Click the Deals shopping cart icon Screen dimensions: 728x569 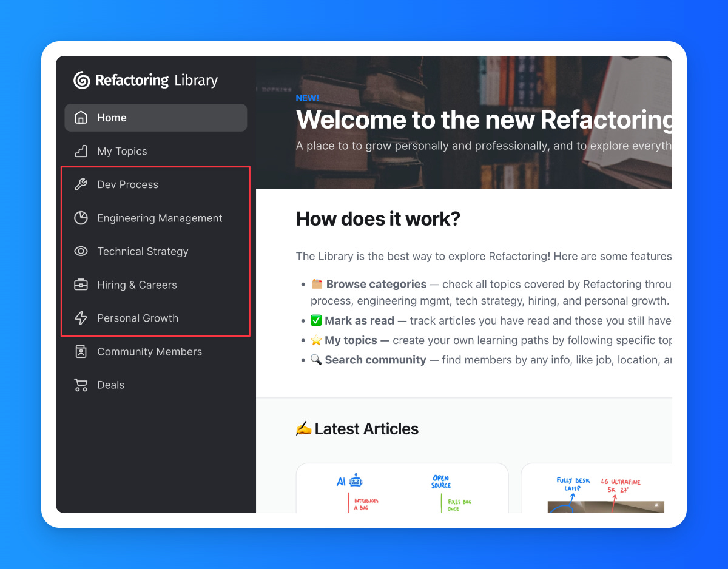click(x=81, y=385)
